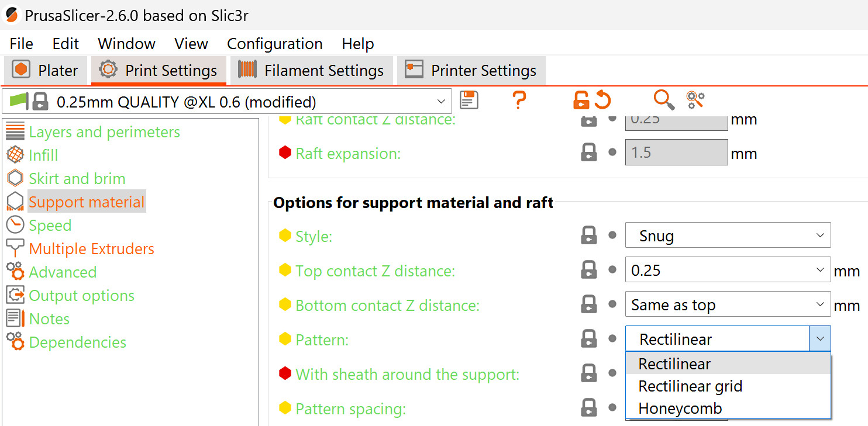
Task: Click the reset to saved preset arrow
Action: point(603,101)
